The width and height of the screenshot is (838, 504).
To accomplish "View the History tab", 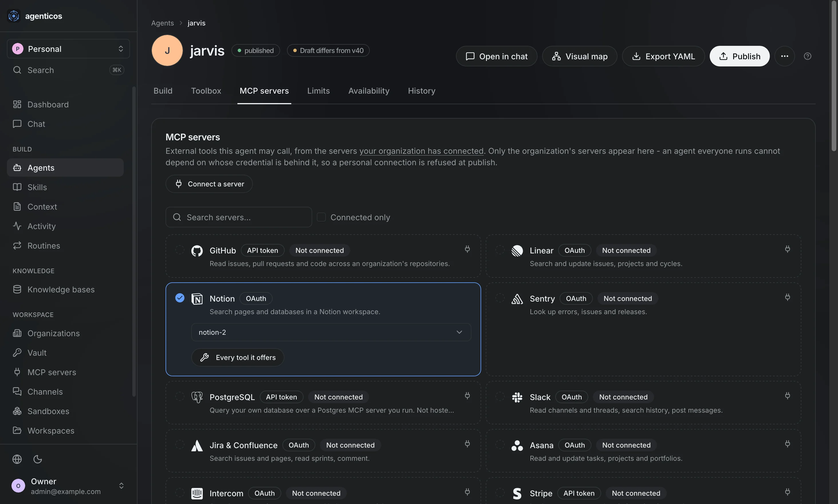I will coord(422,91).
